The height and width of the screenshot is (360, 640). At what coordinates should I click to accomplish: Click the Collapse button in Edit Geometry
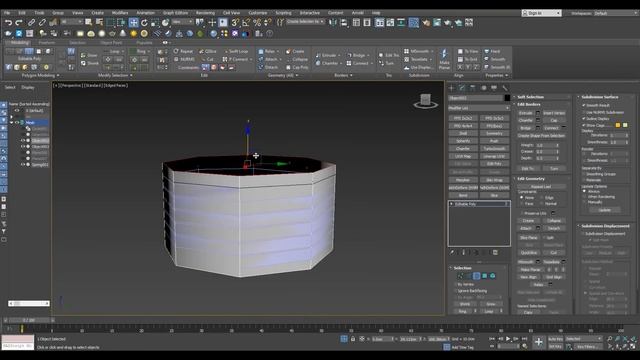pyautogui.click(x=554, y=221)
